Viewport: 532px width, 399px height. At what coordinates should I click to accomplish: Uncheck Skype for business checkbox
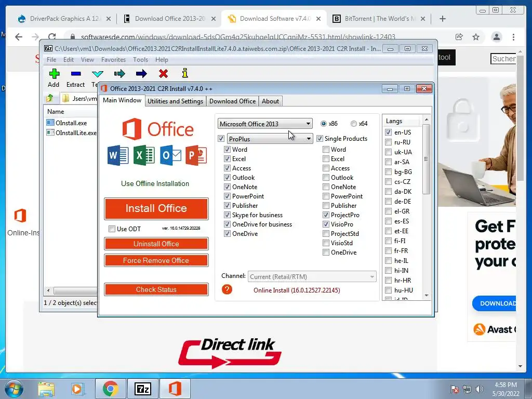[x=228, y=215]
